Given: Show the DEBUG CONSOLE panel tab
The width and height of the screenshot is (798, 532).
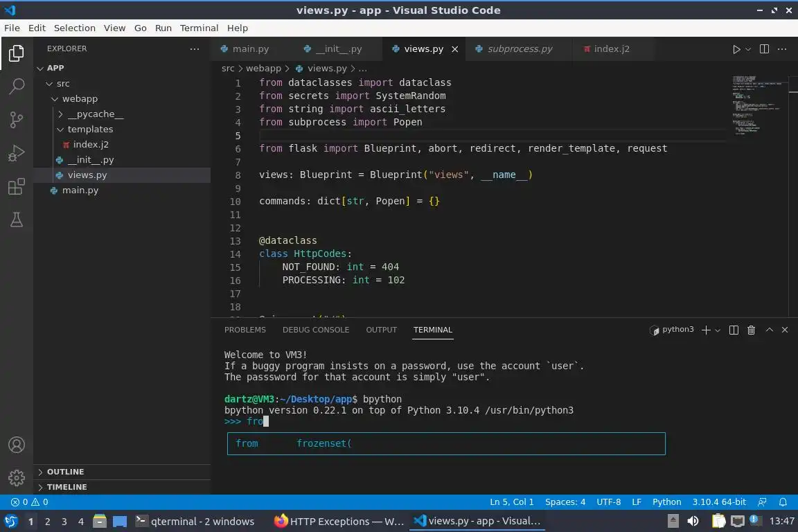Looking at the screenshot, I should (316, 330).
